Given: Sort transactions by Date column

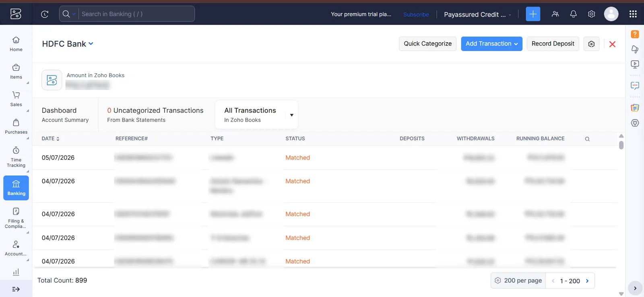Looking at the screenshot, I should pyautogui.click(x=51, y=138).
